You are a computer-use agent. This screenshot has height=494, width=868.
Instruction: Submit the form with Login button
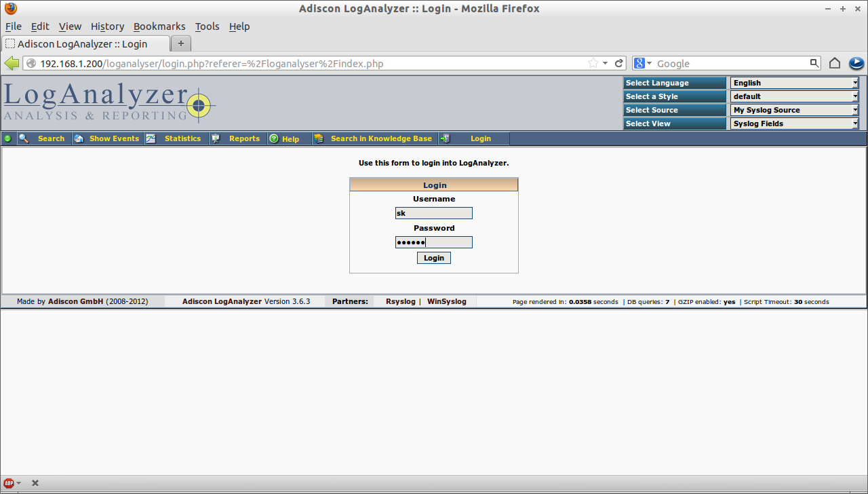tap(434, 258)
